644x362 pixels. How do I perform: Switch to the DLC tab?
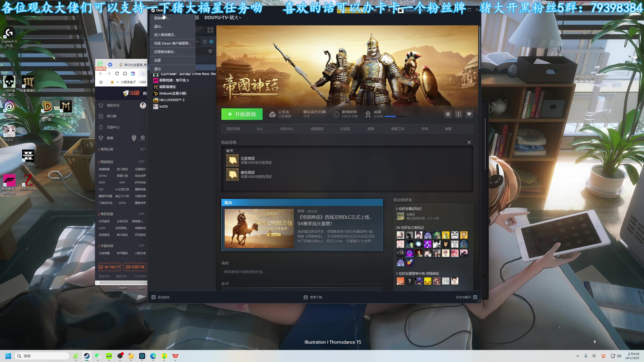(x=260, y=129)
